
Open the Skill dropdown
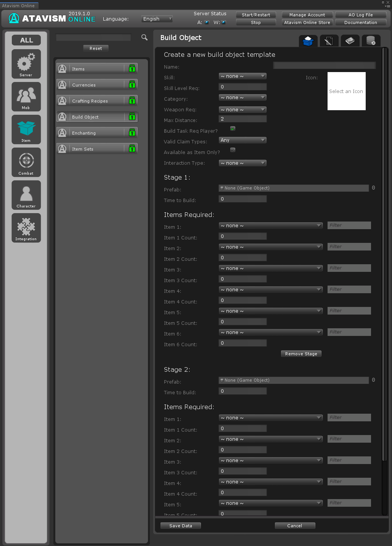coord(243,76)
